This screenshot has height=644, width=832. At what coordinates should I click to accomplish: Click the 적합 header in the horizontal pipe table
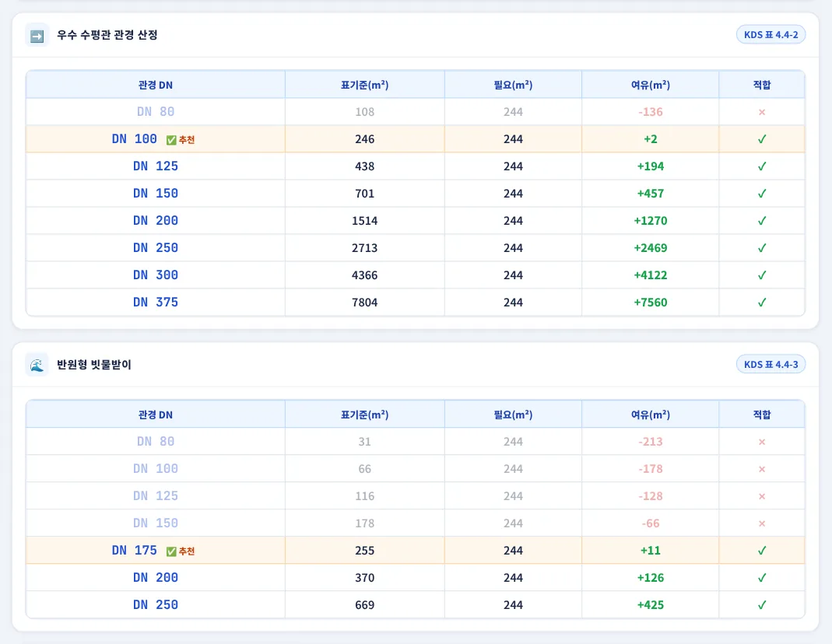(762, 85)
